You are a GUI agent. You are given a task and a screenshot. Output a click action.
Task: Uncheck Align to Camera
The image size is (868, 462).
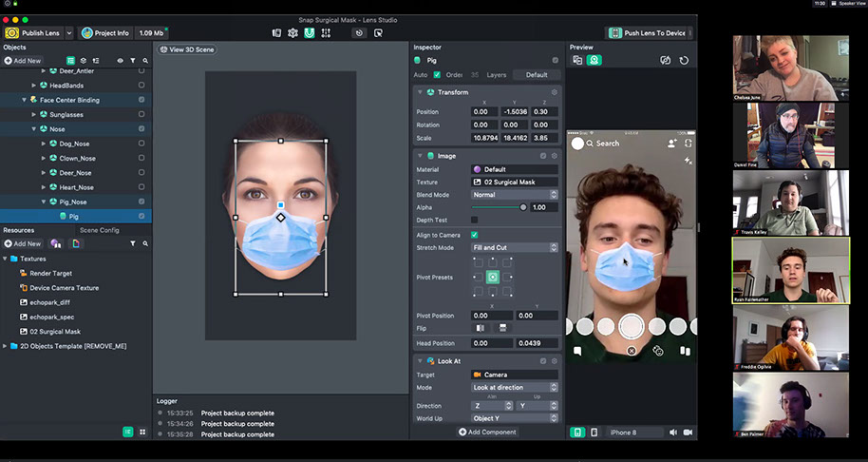click(x=475, y=234)
